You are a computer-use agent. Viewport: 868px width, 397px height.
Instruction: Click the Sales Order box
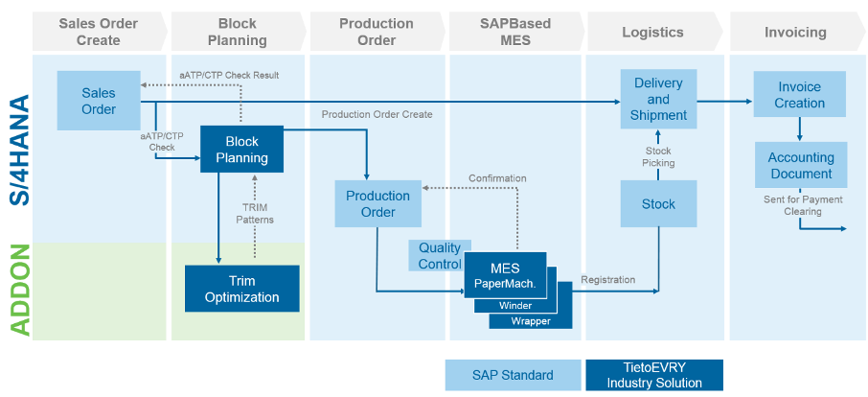point(98,101)
